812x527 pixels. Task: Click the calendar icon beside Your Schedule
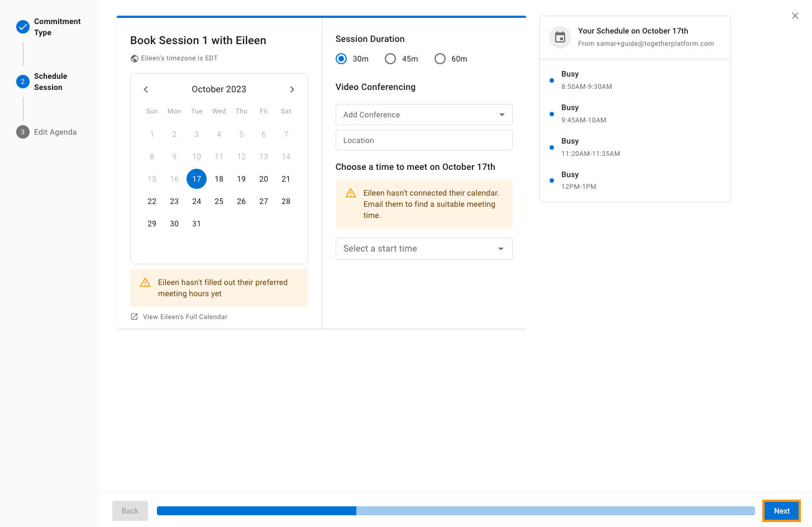[x=560, y=37]
